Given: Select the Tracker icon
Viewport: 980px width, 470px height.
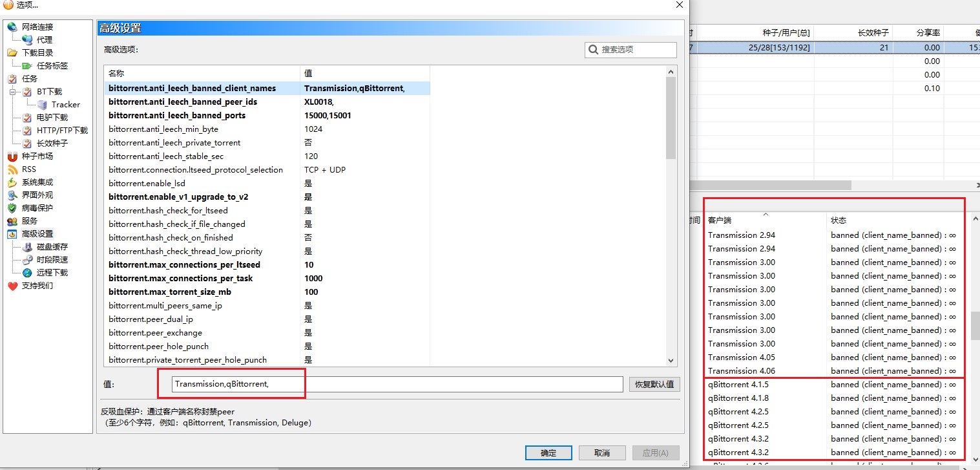Looking at the screenshot, I should tap(42, 104).
